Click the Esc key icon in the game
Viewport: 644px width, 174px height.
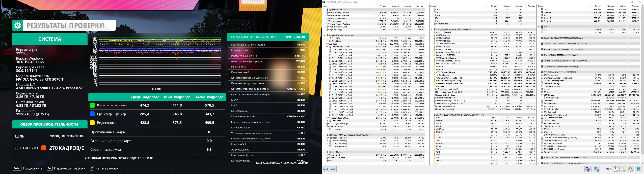(49, 168)
